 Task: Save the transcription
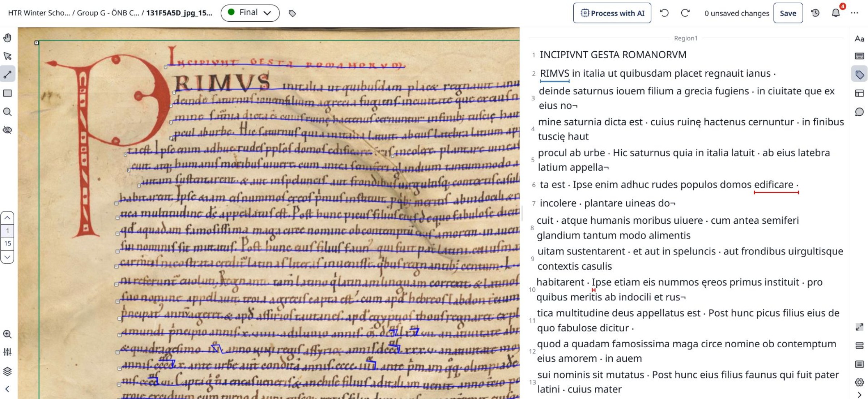coord(788,13)
